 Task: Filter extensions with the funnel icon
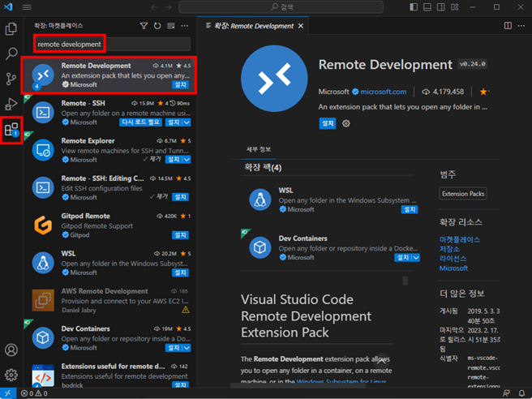click(x=144, y=26)
